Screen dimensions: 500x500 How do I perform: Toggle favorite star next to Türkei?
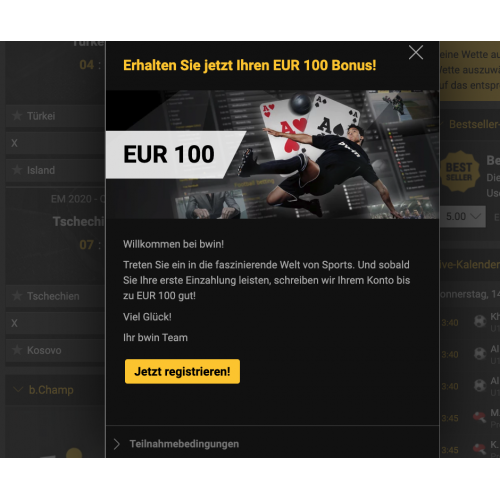click(17, 116)
